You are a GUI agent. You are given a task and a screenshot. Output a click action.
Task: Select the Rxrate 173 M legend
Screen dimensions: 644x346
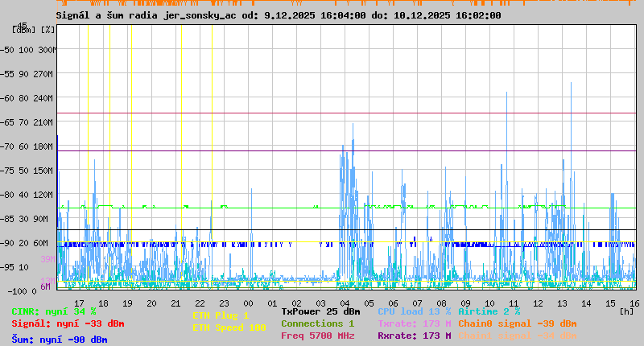pyautogui.click(x=414, y=336)
